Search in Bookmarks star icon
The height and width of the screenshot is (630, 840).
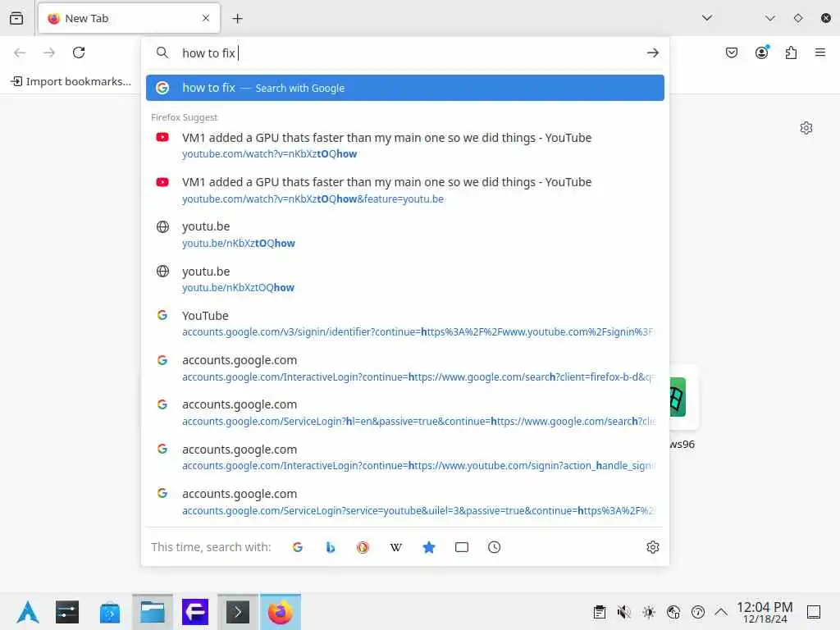tap(428, 547)
